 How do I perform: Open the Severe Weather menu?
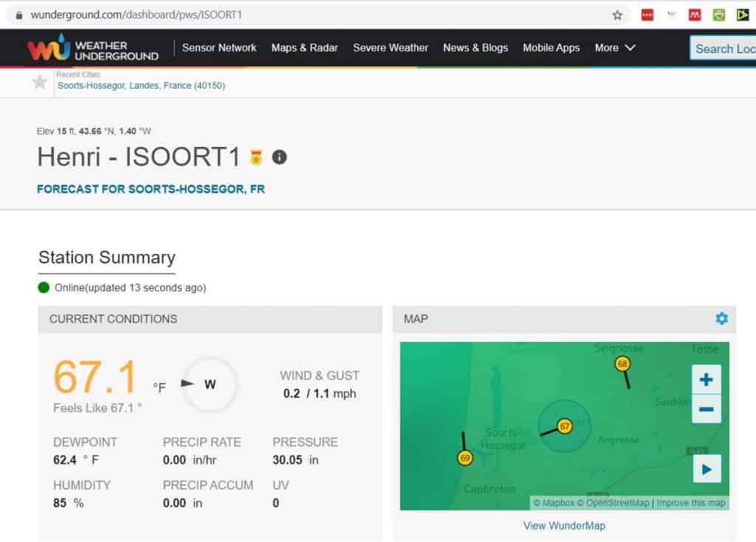pyautogui.click(x=391, y=48)
